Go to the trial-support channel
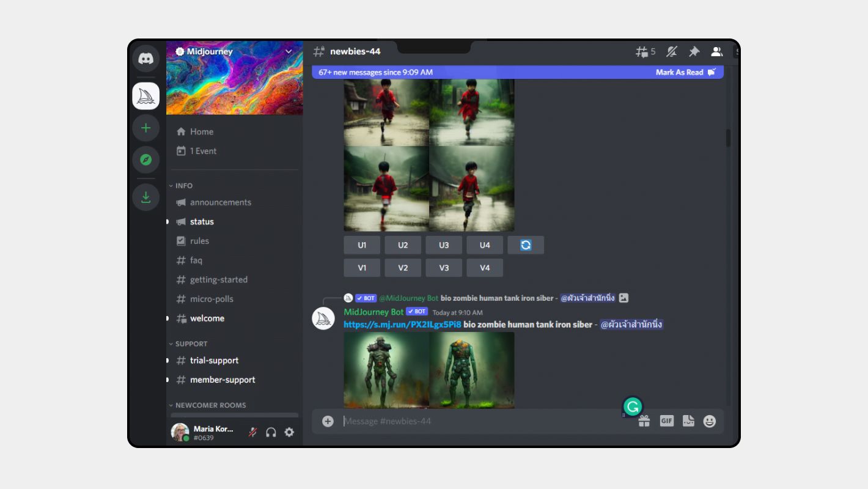 pos(214,361)
